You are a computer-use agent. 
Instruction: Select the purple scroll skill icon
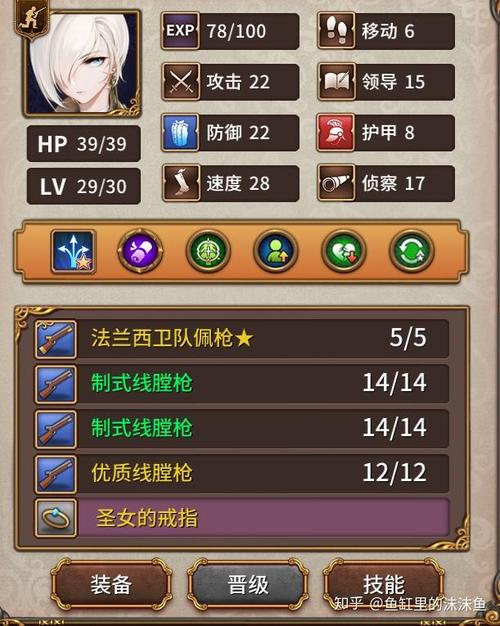pyautogui.click(x=140, y=251)
